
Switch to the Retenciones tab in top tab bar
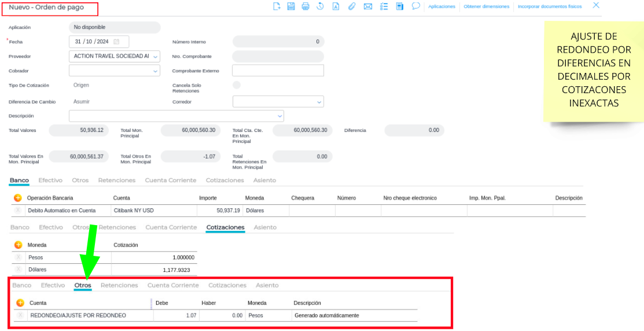pos(117,181)
